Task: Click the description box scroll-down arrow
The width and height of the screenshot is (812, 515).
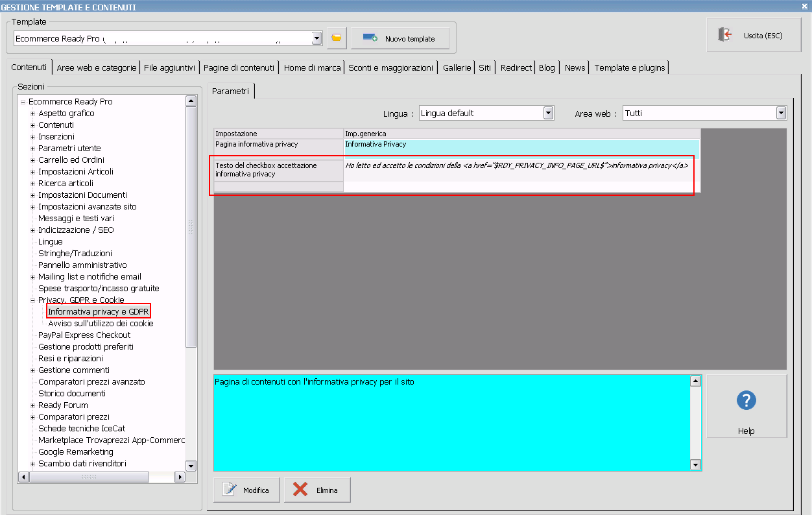Action: [696, 464]
